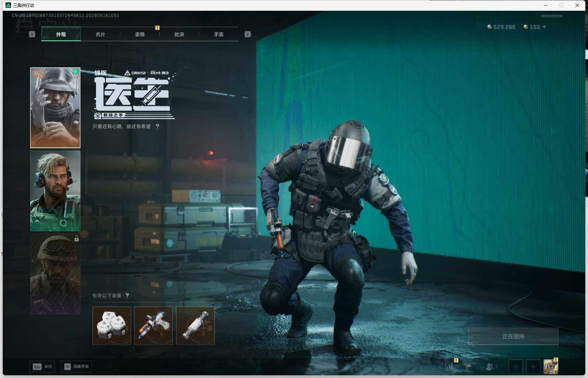Open the 名片 tab

click(100, 34)
